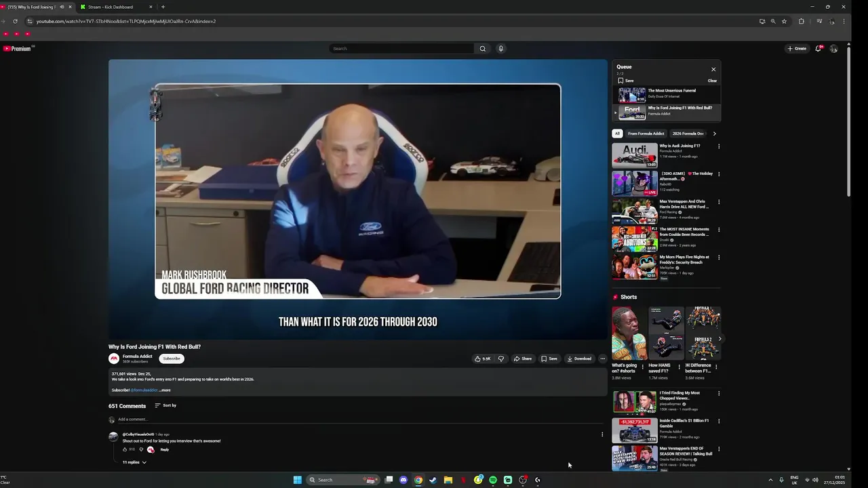The image size is (868, 488).
Task: Open the Windows Start menu
Action: (x=297, y=480)
